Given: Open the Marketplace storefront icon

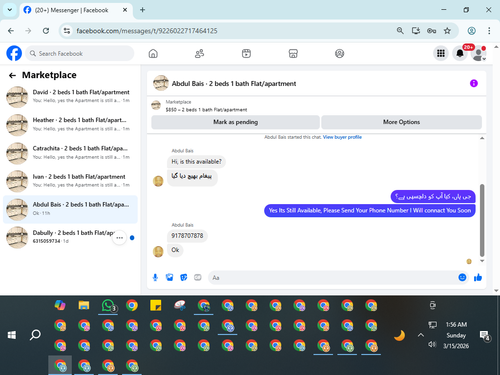Looking at the screenshot, I should [293, 53].
